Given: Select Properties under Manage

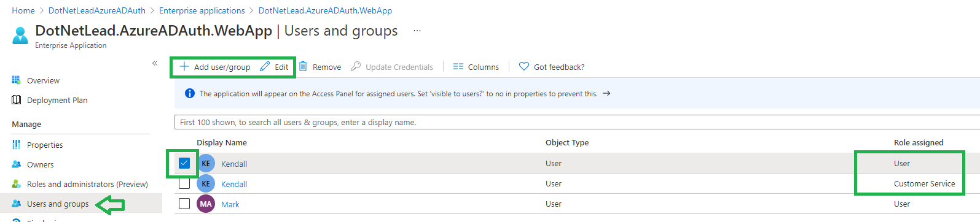Looking at the screenshot, I should click(45, 145).
